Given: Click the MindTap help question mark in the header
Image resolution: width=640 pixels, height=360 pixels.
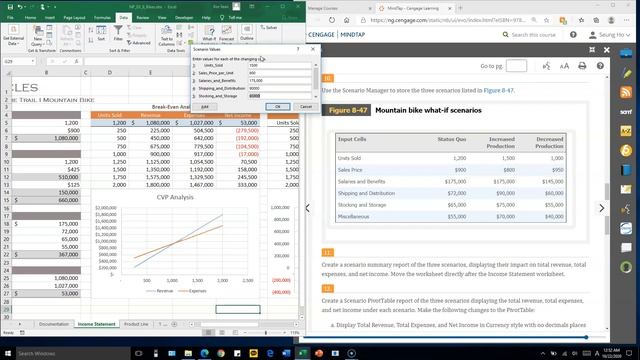Looking at the screenshot, I should (573, 35).
